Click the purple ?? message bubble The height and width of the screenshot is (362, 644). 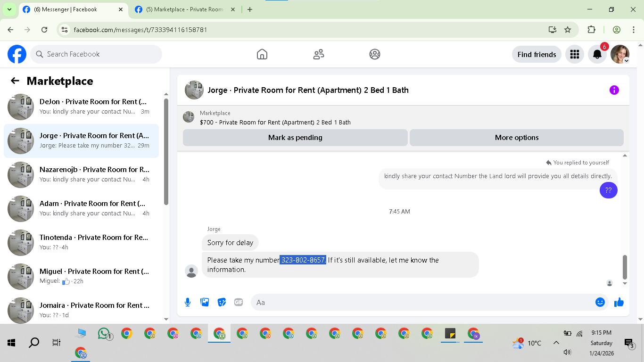tap(608, 190)
